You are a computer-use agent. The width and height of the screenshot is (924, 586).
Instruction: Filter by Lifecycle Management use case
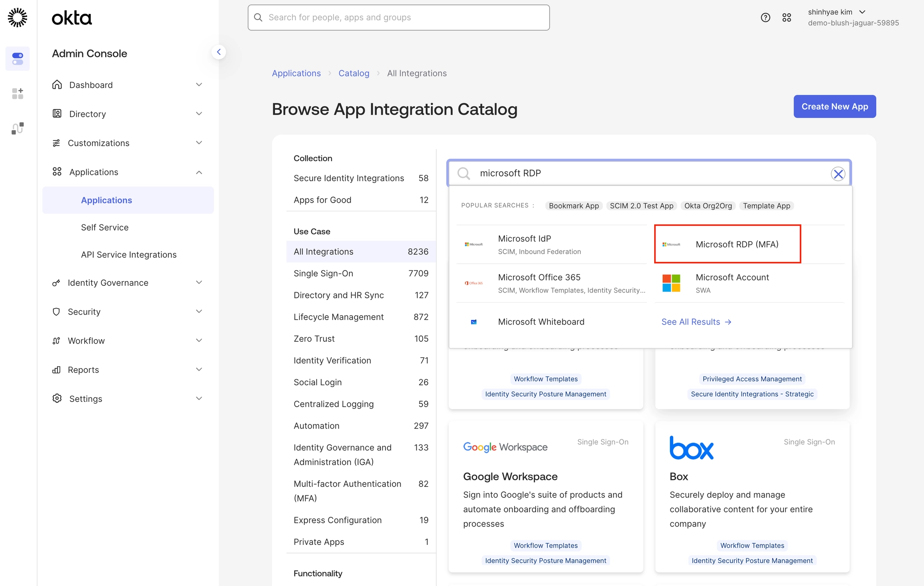(361, 317)
